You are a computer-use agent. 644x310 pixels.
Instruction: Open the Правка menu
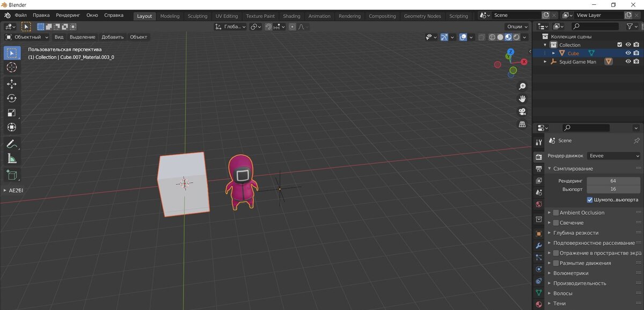point(41,16)
